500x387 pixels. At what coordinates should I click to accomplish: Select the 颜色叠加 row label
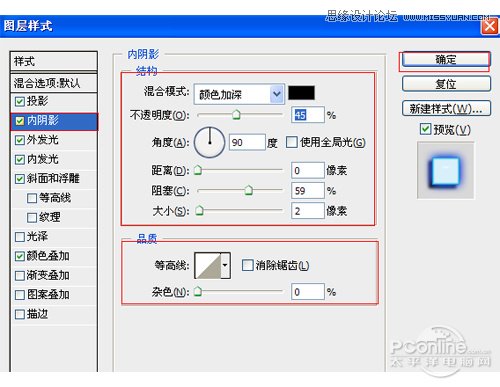pos(48,256)
